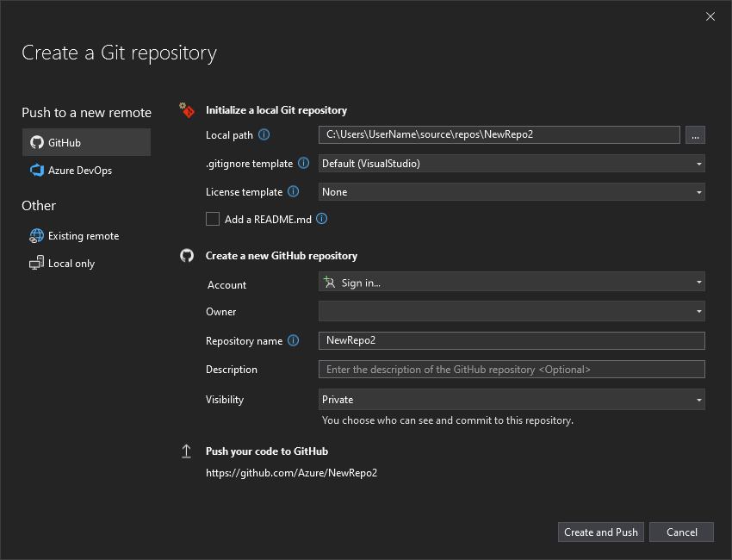Viewport: 732px width, 560px height.
Task: Open the License template dropdown
Action: pyautogui.click(x=512, y=191)
